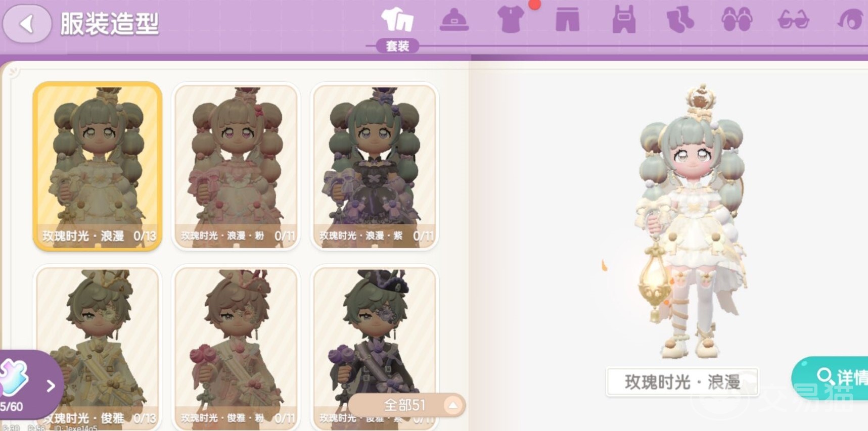Expand the puzzle piece panel arrow

51,386
